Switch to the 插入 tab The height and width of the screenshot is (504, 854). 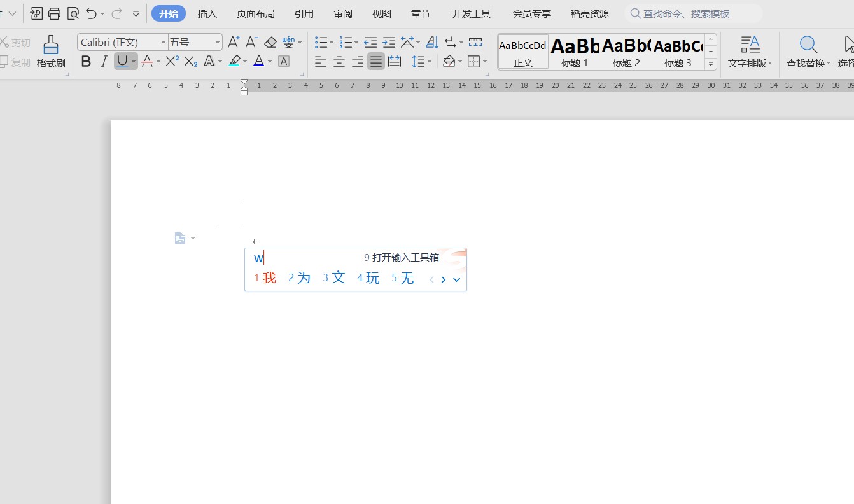coord(207,13)
